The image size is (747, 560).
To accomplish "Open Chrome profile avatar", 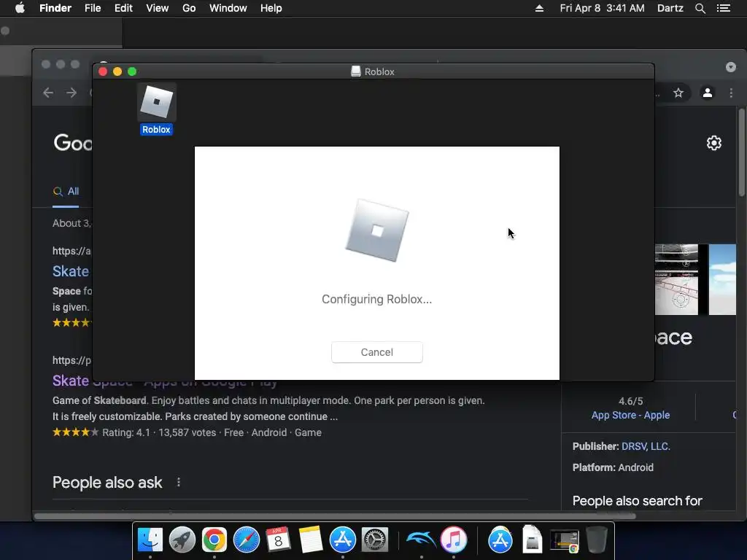I will click(x=708, y=93).
